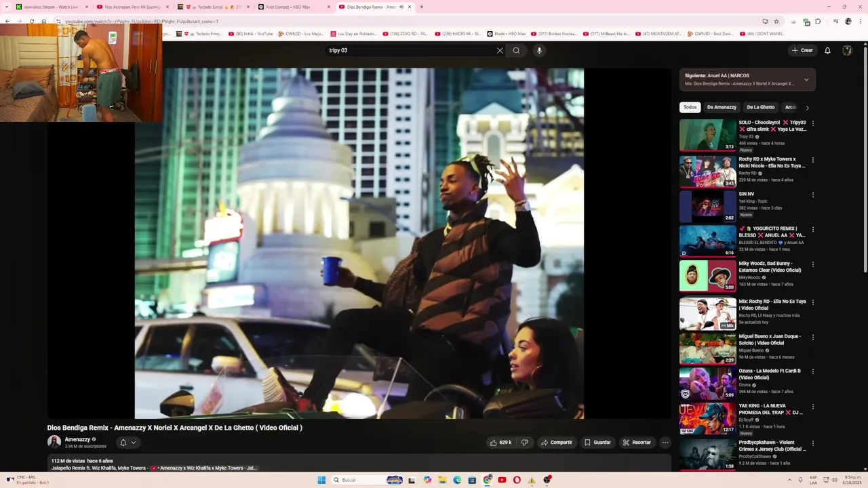Start voice search with the microphone icon
Viewport: 868px width, 488px height.
(x=539, y=50)
